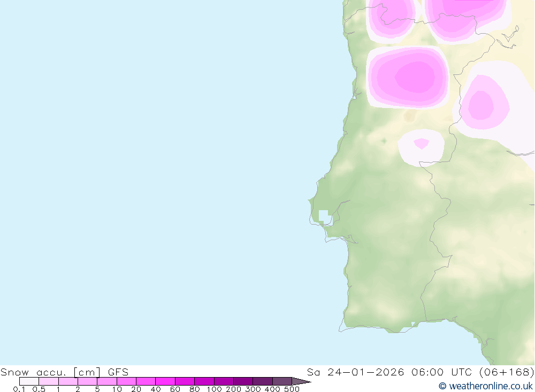Click the 80–100 cm legend swatch
535x392 pixels.
pyautogui.click(x=204, y=381)
